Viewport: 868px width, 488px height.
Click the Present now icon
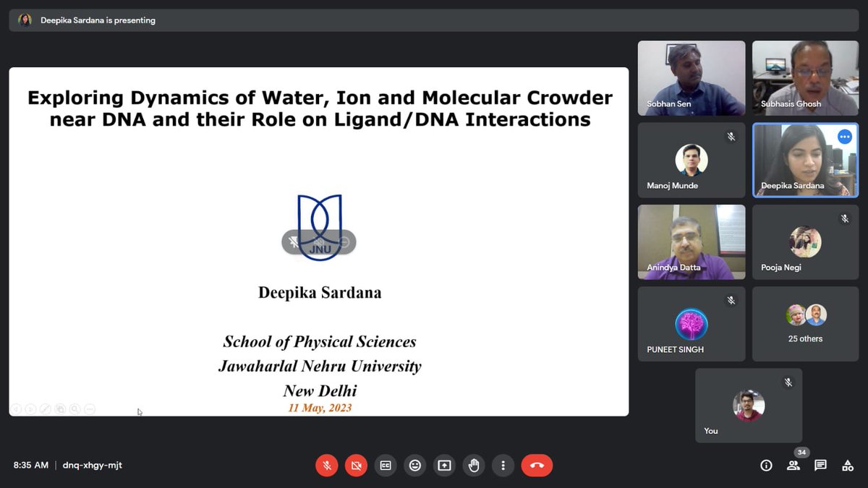[x=444, y=466]
